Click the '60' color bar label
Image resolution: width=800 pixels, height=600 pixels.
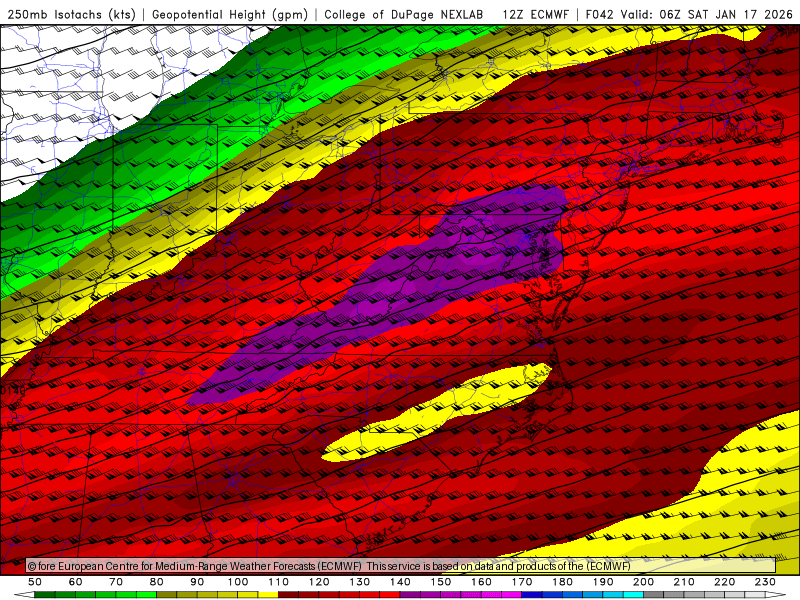click(x=76, y=582)
